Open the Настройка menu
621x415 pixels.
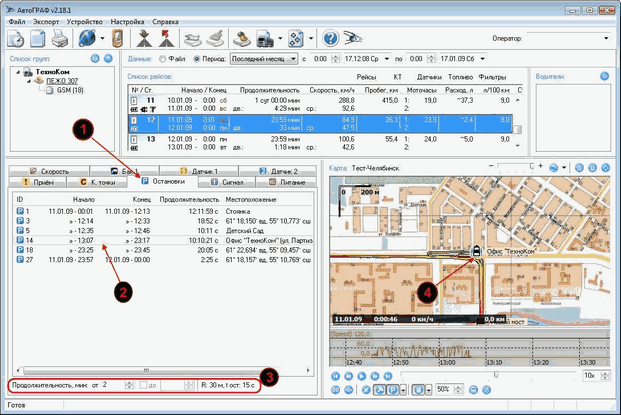[x=125, y=19]
